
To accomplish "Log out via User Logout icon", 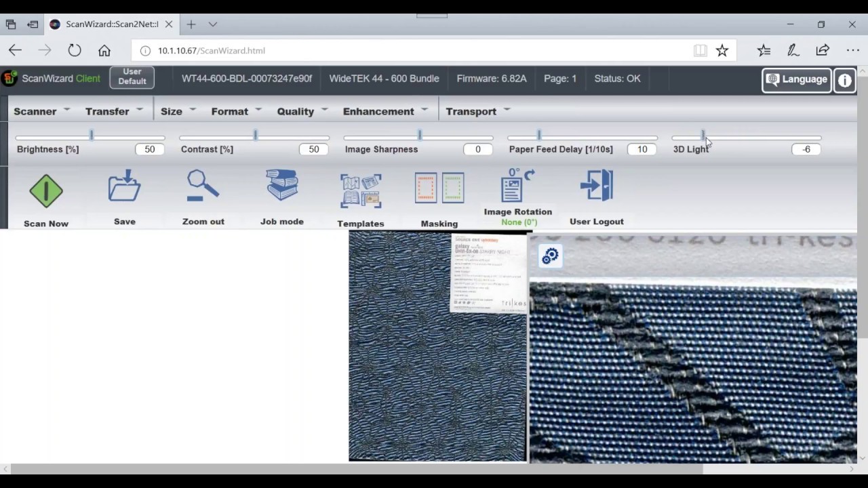I will 596,190.
